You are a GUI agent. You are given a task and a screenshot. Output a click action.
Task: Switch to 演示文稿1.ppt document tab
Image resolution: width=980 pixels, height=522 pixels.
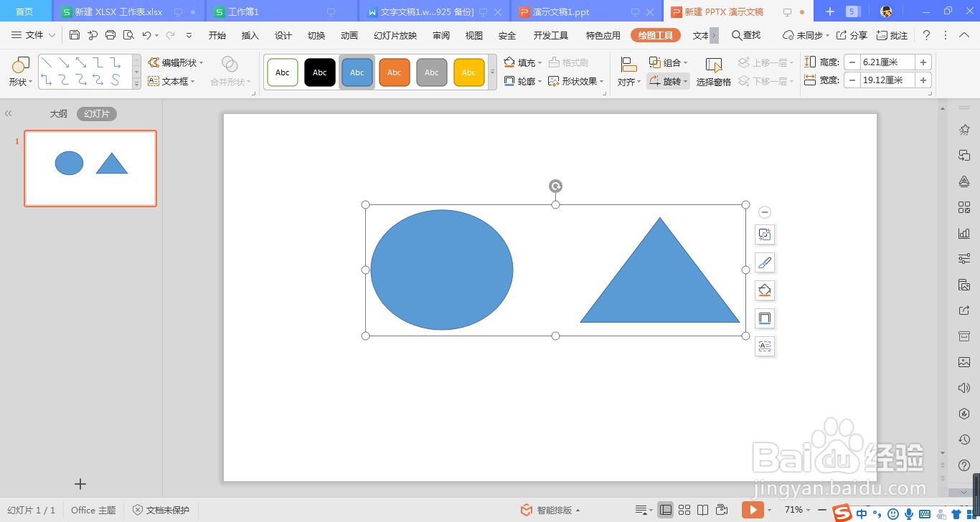click(561, 12)
